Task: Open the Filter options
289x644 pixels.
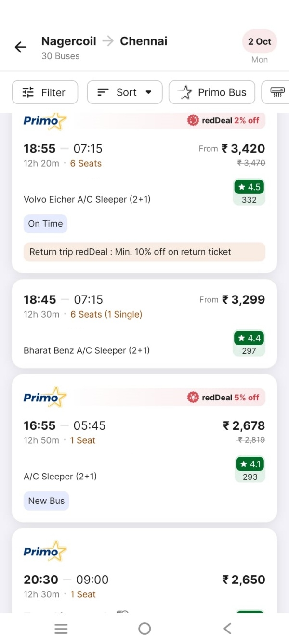Action: (x=44, y=92)
